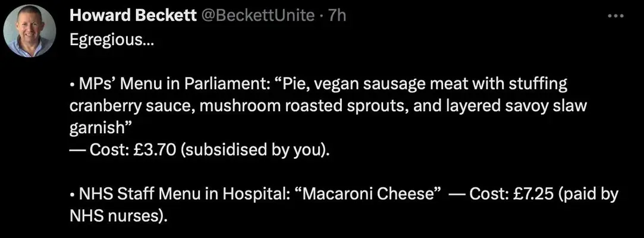Click the display name Howard Beckett
Viewport: 644px width, 238px height.
(x=133, y=15)
